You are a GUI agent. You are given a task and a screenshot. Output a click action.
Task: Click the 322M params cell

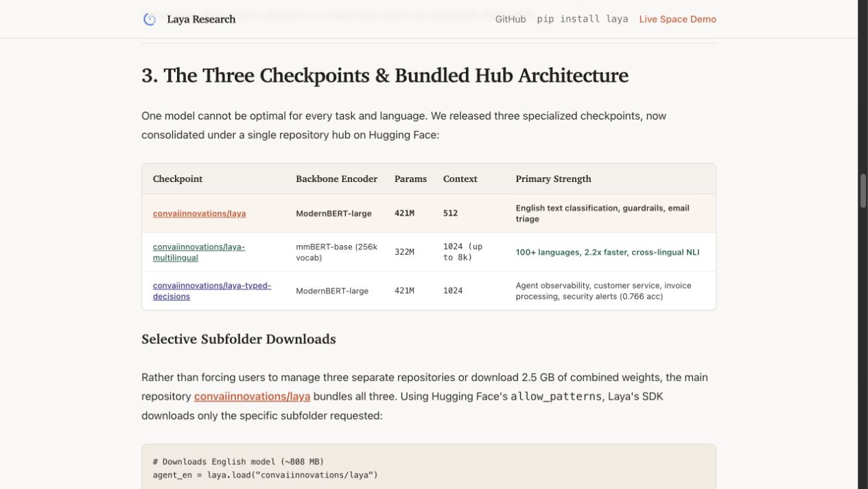point(404,252)
